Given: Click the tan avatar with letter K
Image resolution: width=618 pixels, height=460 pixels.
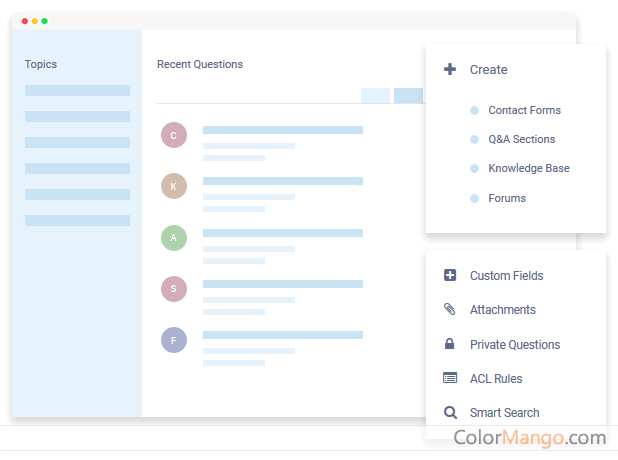Looking at the screenshot, I should (x=174, y=186).
